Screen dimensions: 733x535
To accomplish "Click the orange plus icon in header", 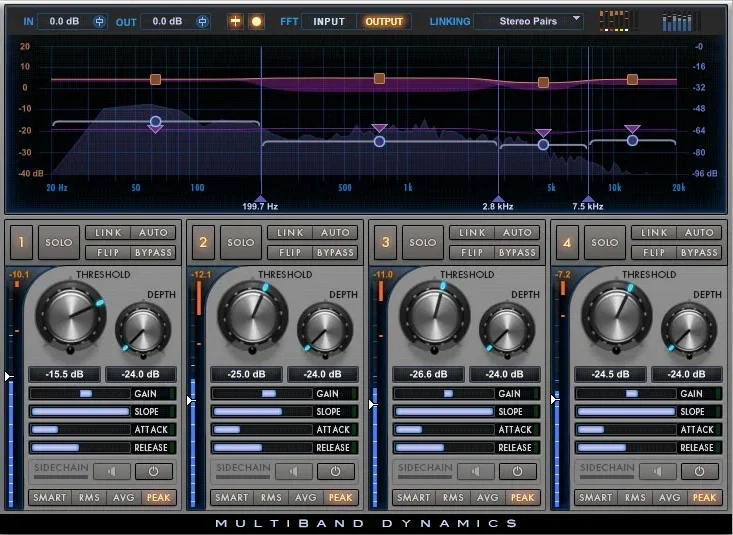I will click(235, 21).
